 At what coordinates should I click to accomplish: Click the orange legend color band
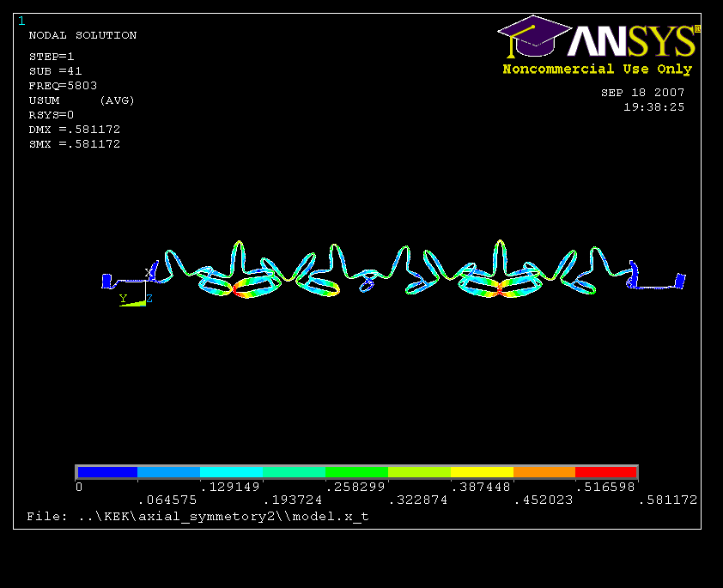point(544,472)
